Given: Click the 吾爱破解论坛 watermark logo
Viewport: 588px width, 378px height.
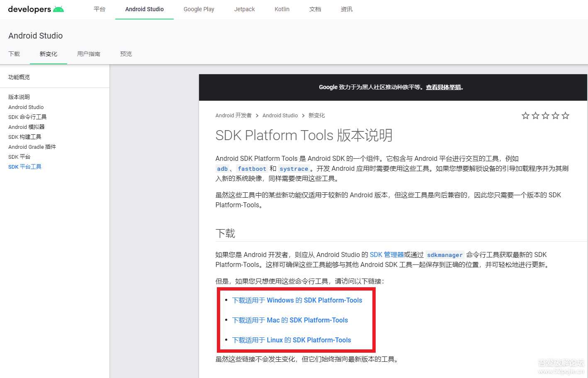Looking at the screenshot, I should (x=560, y=365).
